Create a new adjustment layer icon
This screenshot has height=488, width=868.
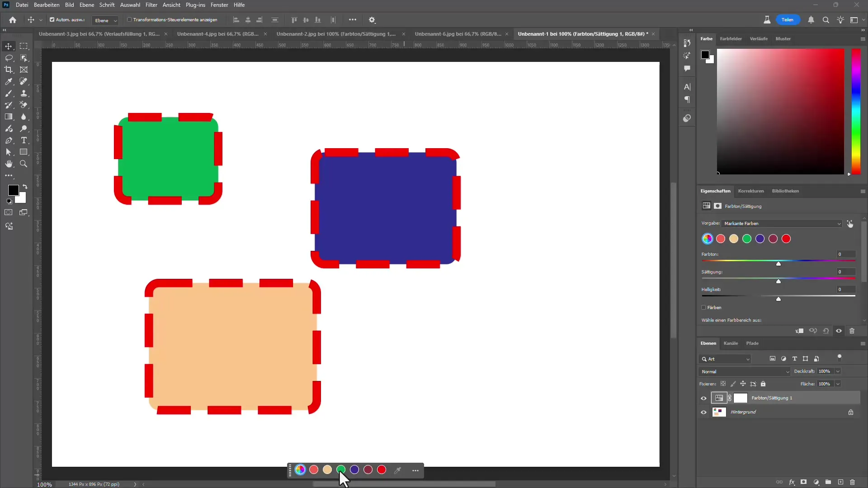click(x=816, y=482)
